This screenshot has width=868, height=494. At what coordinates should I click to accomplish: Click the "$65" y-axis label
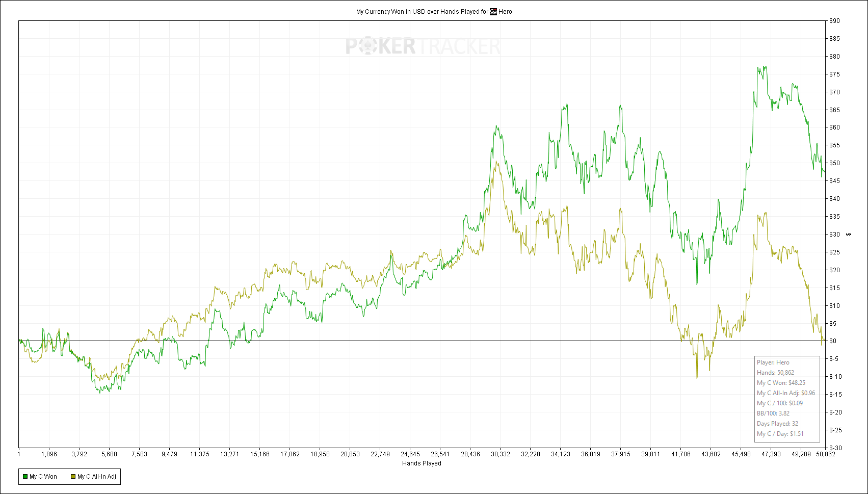pos(834,110)
